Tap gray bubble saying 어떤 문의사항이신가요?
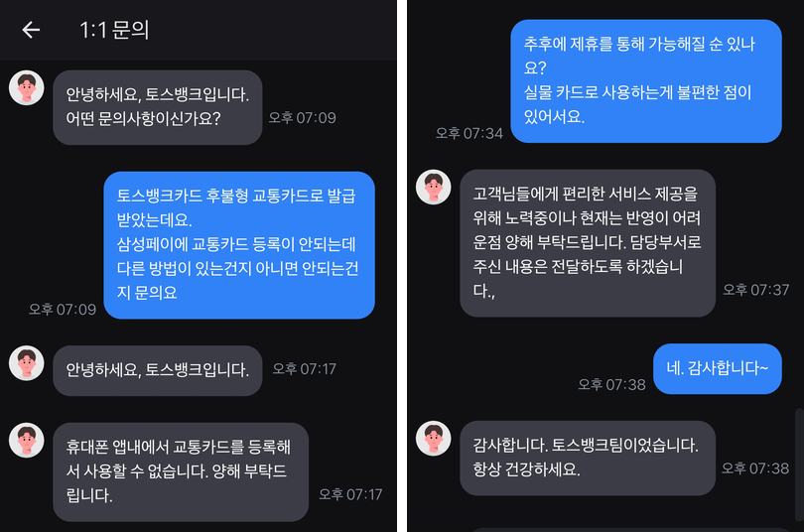804x532 pixels. point(158,107)
